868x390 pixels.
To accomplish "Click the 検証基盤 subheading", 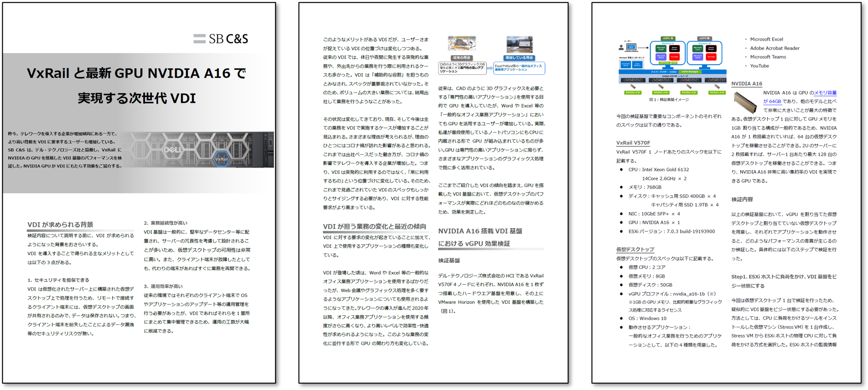I will [449, 260].
